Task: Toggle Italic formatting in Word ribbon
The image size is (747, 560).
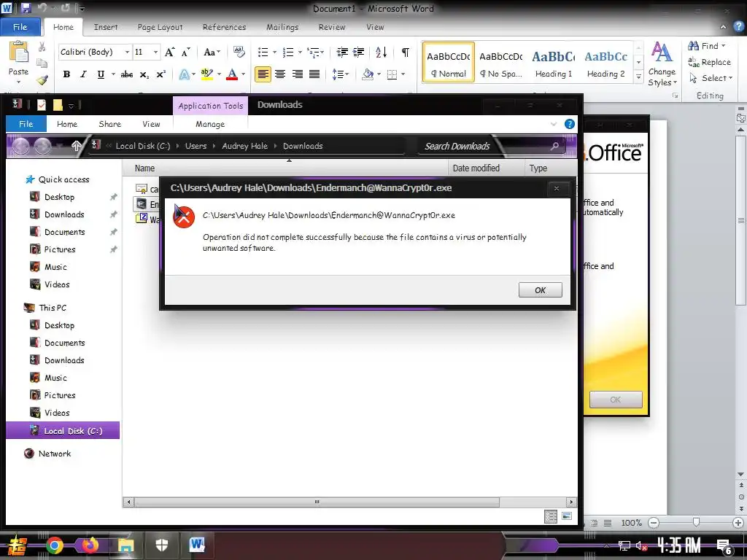Action: (83, 74)
